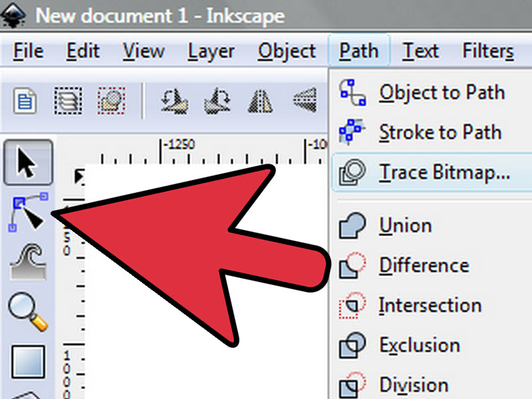Screen dimensions: 532x399
Task: Apply Intersection path operation
Action: (x=431, y=305)
